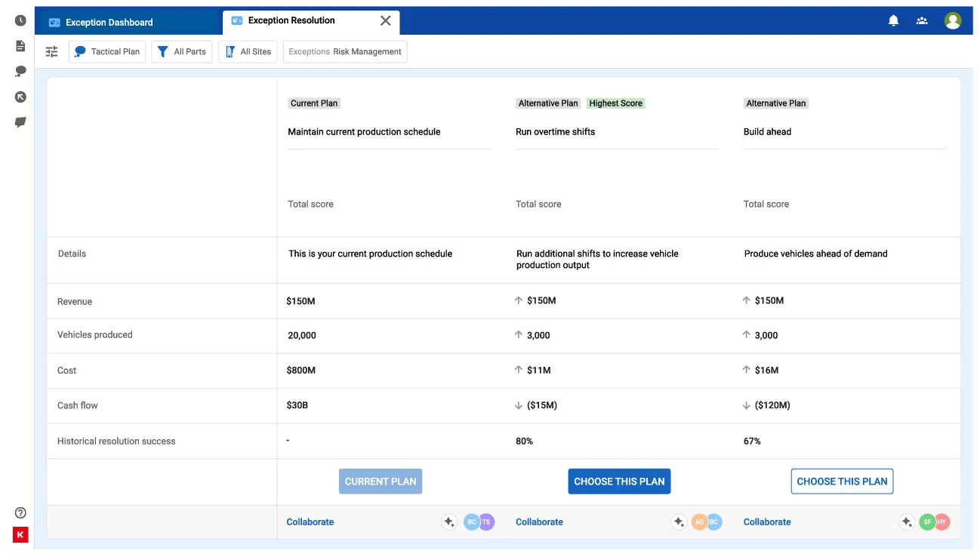Image resolution: width=980 pixels, height=557 pixels.
Task: Choose the Build ahead plan
Action: [x=842, y=482]
